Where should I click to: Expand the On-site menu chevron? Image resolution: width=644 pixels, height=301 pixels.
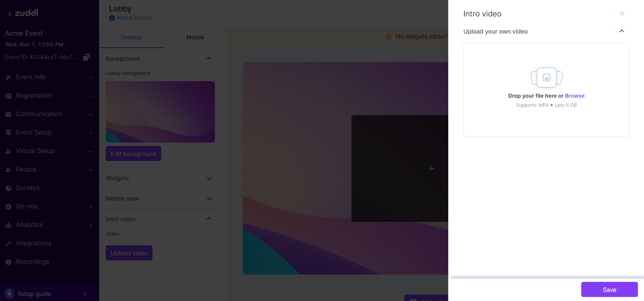click(91, 207)
